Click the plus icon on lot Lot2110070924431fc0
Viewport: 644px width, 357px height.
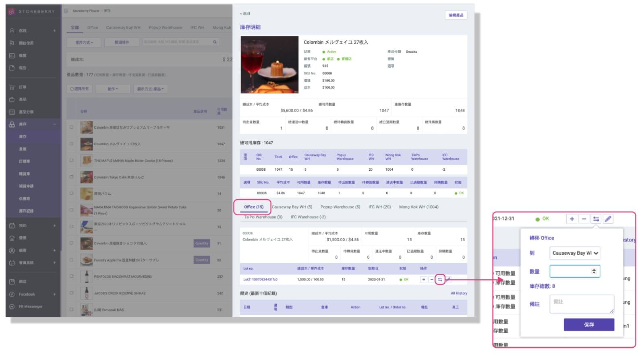tap(423, 279)
